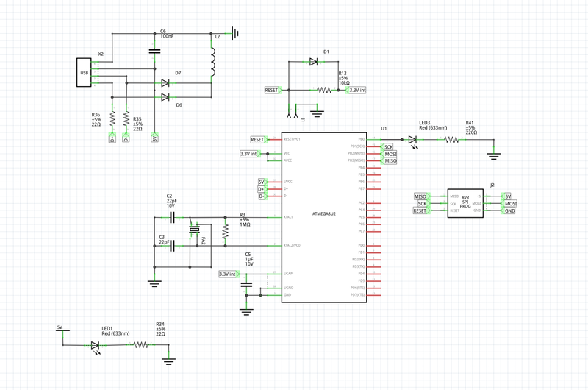588x390 pixels.
Task: Click the LED3 red LED symbol
Action: pyautogui.click(x=413, y=139)
